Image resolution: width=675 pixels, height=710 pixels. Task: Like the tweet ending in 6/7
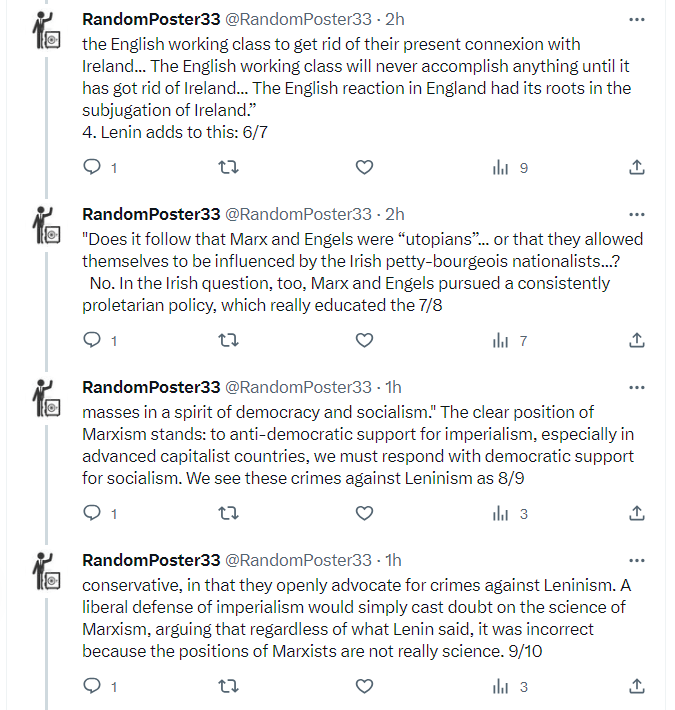coord(365,168)
